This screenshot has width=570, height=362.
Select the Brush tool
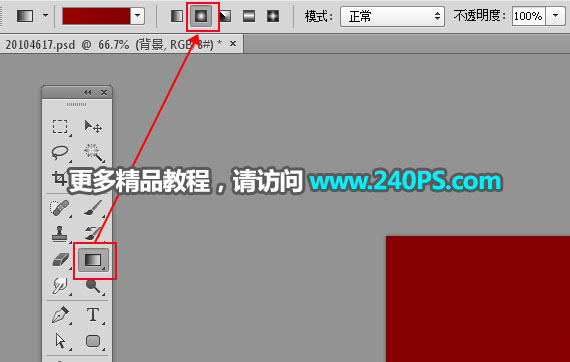[x=93, y=208]
